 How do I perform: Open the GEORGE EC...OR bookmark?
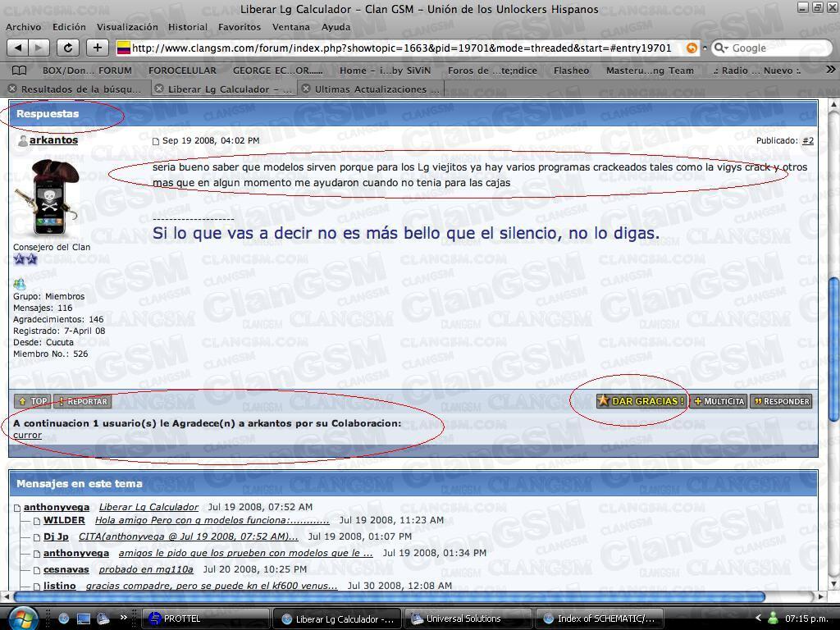point(277,71)
